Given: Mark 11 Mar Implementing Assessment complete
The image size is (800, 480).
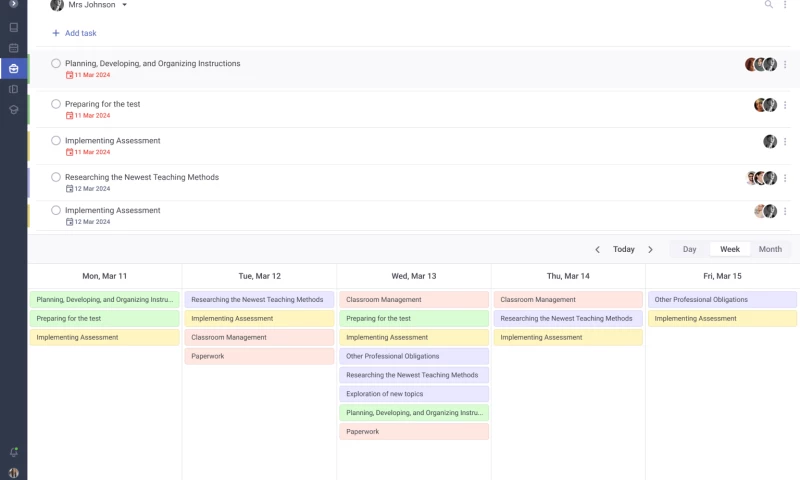Looking at the screenshot, I should pyautogui.click(x=56, y=140).
